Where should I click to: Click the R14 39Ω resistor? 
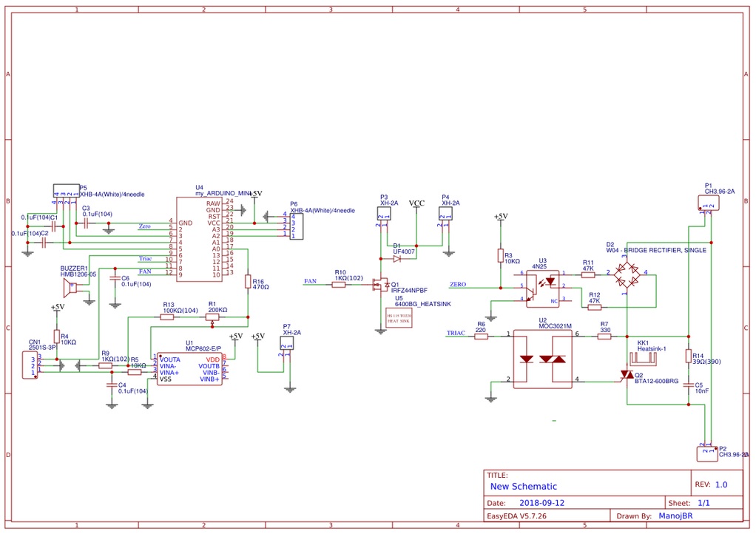(689, 356)
